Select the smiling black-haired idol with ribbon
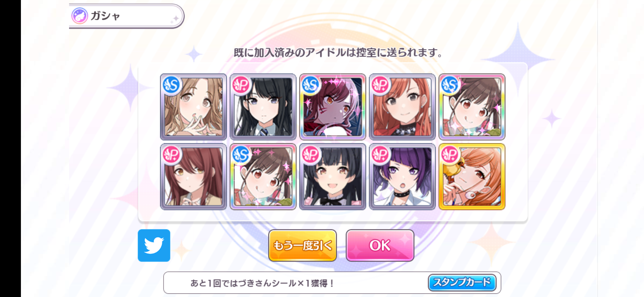644x297 pixels. click(x=333, y=177)
